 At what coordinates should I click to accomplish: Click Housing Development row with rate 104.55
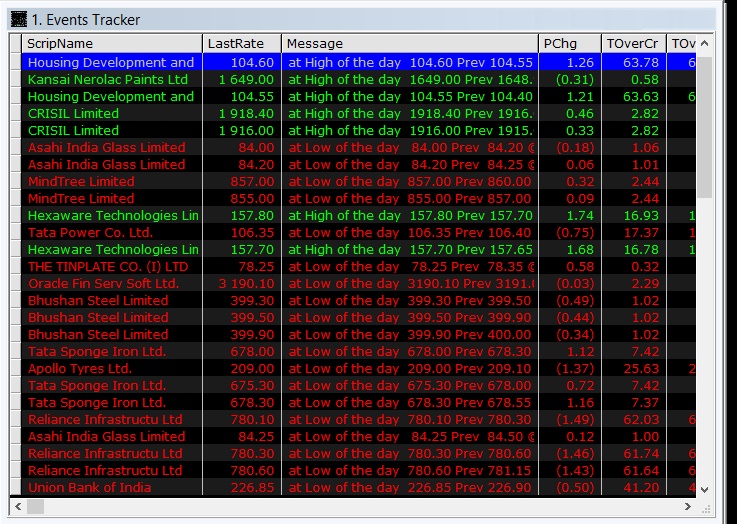(x=358, y=96)
